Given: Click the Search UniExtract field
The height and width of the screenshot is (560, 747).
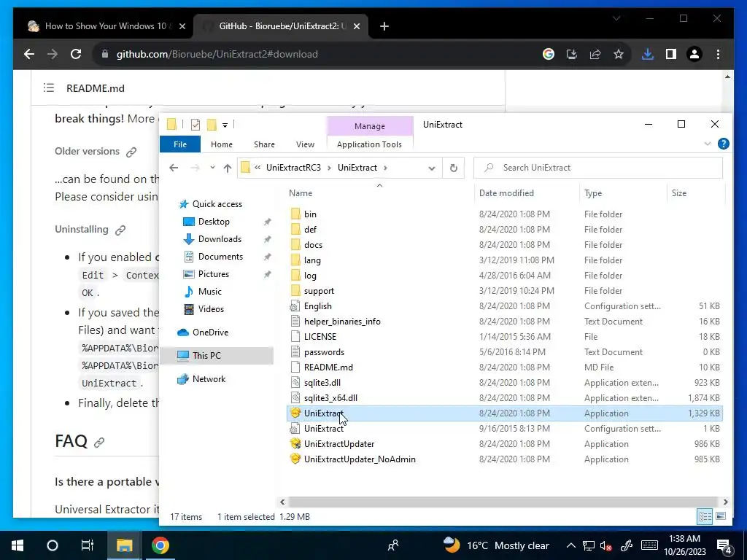Looking at the screenshot, I should (x=598, y=168).
